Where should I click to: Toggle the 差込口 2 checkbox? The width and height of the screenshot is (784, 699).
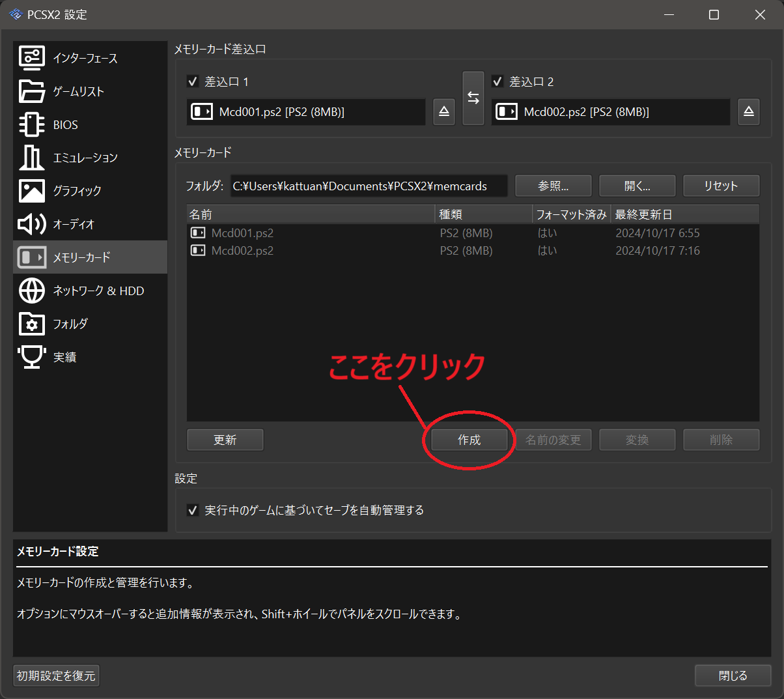click(497, 81)
